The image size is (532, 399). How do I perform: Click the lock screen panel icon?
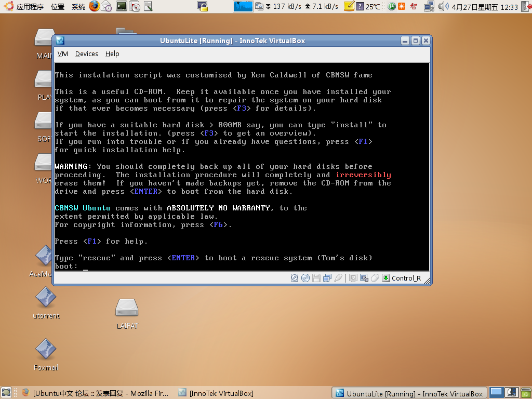202,6
